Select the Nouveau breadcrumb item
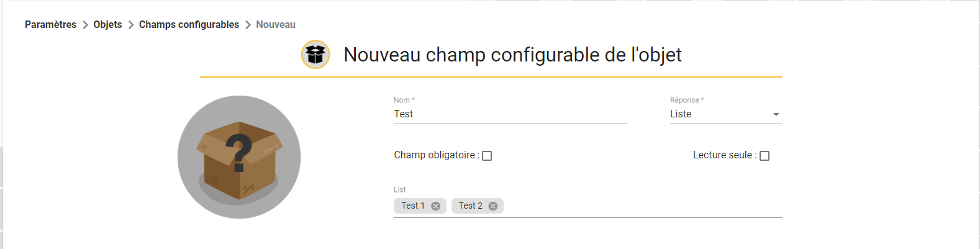980x249 pixels. coord(276,25)
